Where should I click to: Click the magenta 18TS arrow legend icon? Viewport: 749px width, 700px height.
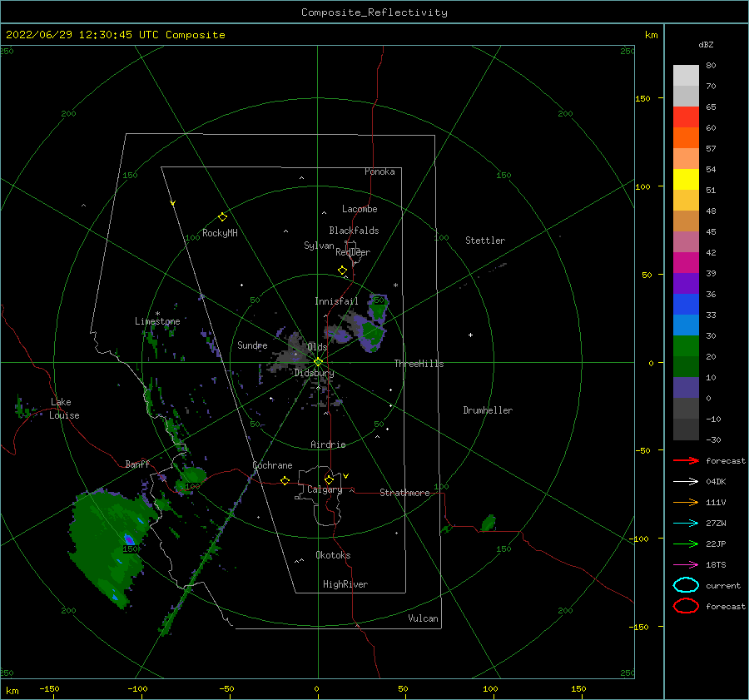coord(686,565)
